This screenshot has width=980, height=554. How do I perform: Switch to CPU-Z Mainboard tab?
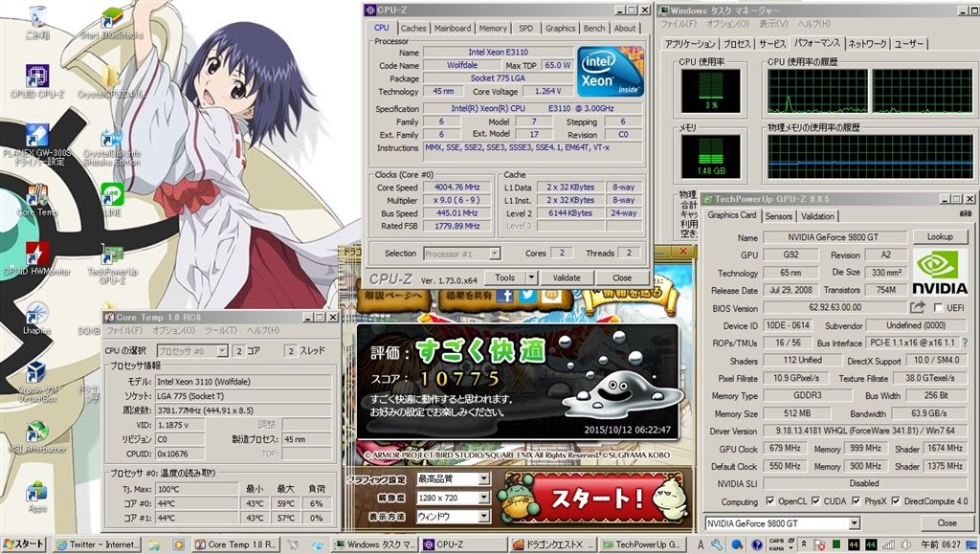click(x=453, y=28)
